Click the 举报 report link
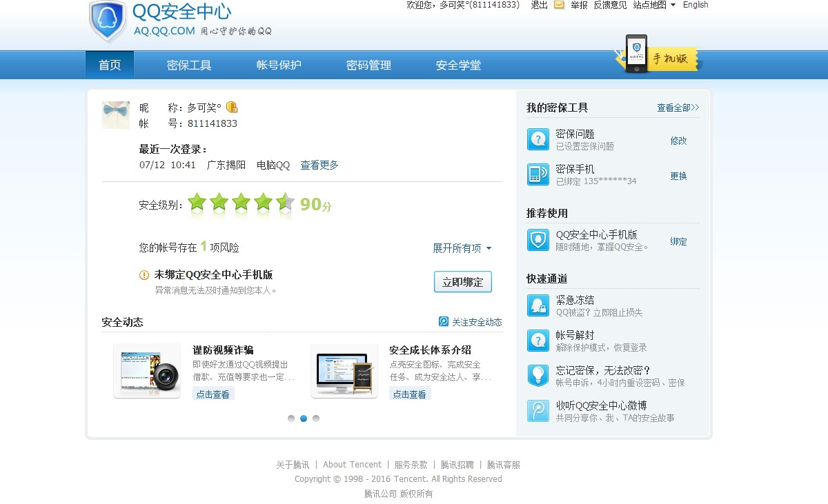Viewport: 828px width, 504px height. [579, 5]
